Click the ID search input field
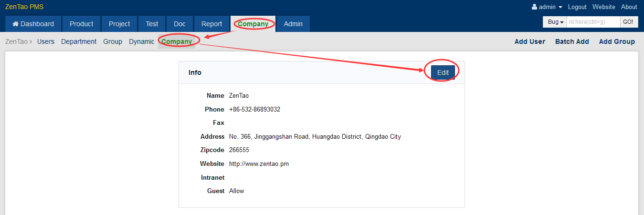Screen dimensions: 644x215 (x=592, y=22)
